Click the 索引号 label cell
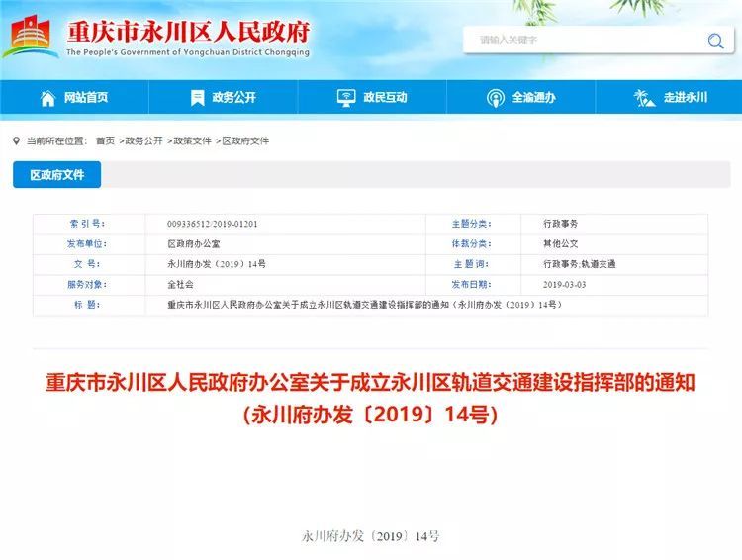Viewport: 742px width, 560px height. [x=89, y=224]
